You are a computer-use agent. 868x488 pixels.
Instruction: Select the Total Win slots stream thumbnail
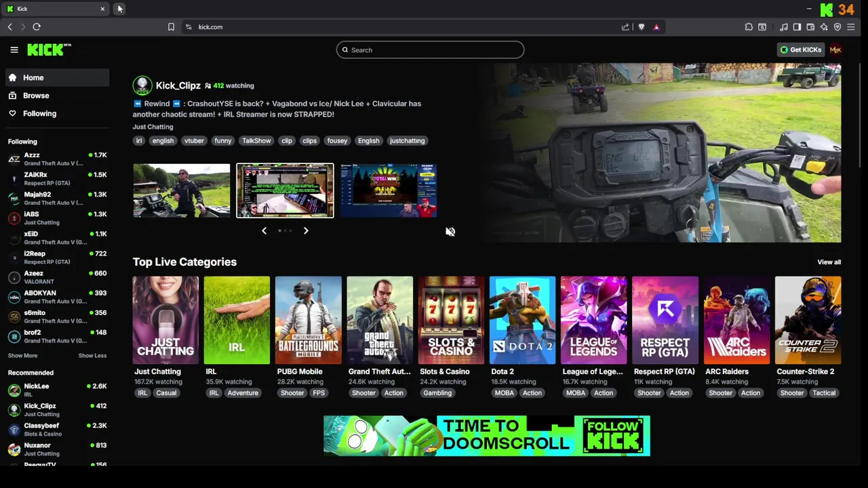pyautogui.click(x=389, y=190)
